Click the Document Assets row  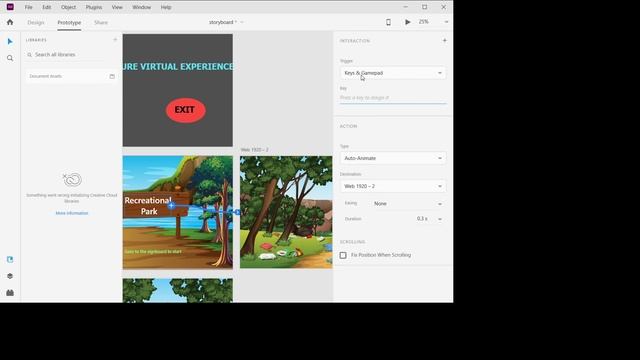pos(71,76)
